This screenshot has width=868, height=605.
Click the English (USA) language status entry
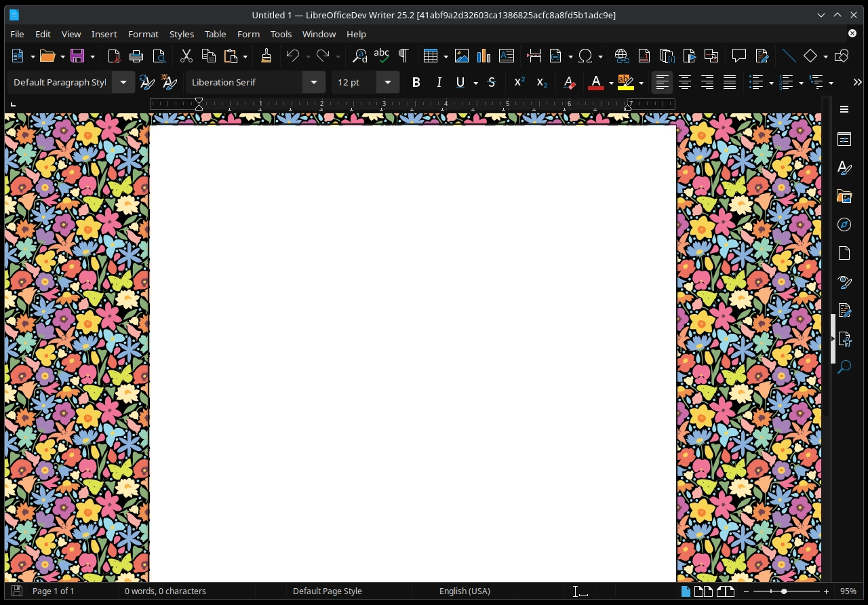(465, 591)
